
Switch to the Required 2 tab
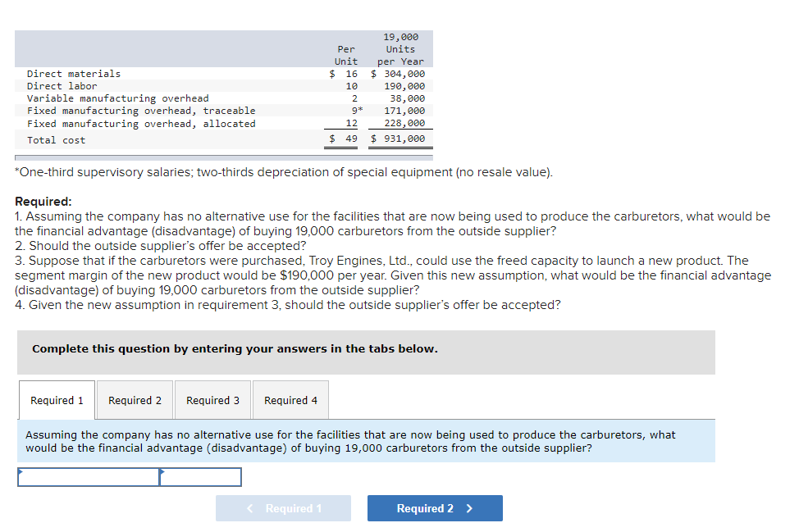[135, 400]
